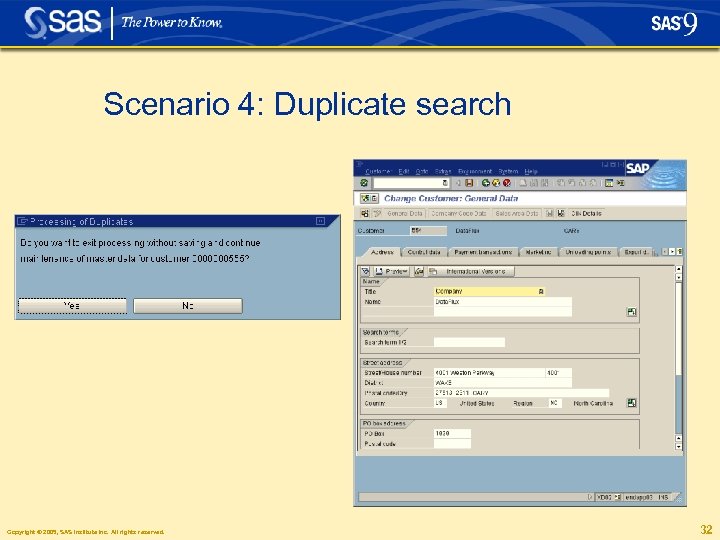
Task: Click the yellow Exit arrow icon
Action: pos(496,183)
